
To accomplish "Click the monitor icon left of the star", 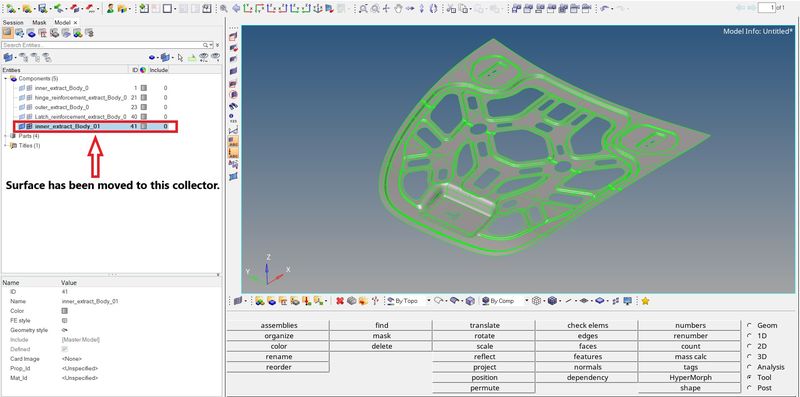I will tap(628, 301).
